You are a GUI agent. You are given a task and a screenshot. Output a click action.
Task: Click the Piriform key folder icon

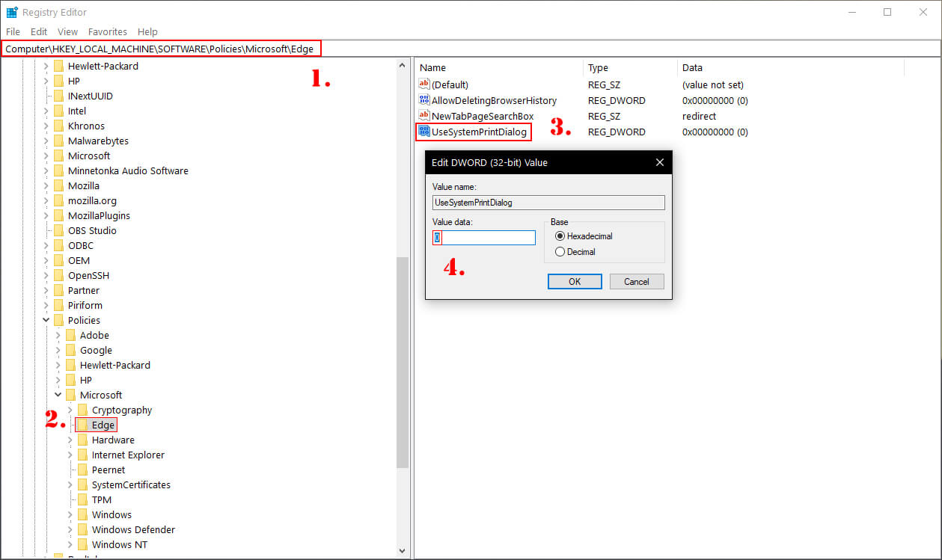pos(58,305)
